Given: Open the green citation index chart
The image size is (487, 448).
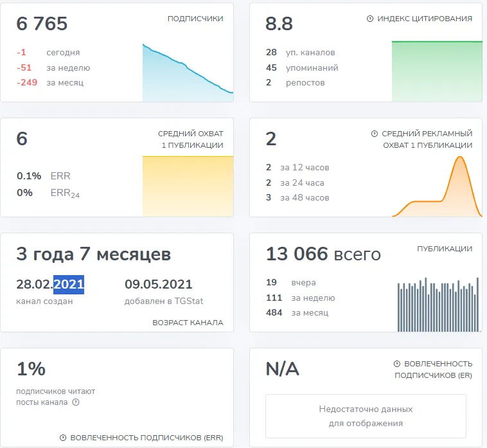Looking at the screenshot, I should pos(437,71).
